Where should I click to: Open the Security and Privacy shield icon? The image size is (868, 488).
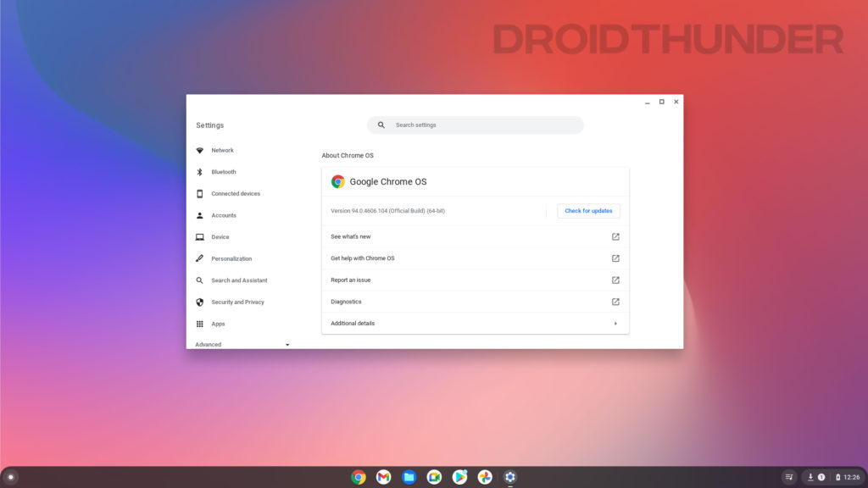click(x=200, y=302)
